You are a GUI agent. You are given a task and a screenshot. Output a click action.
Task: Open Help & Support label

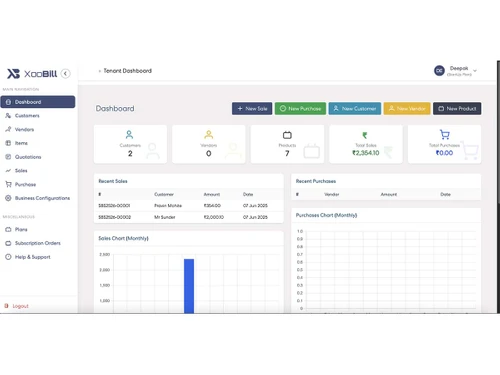click(x=33, y=257)
